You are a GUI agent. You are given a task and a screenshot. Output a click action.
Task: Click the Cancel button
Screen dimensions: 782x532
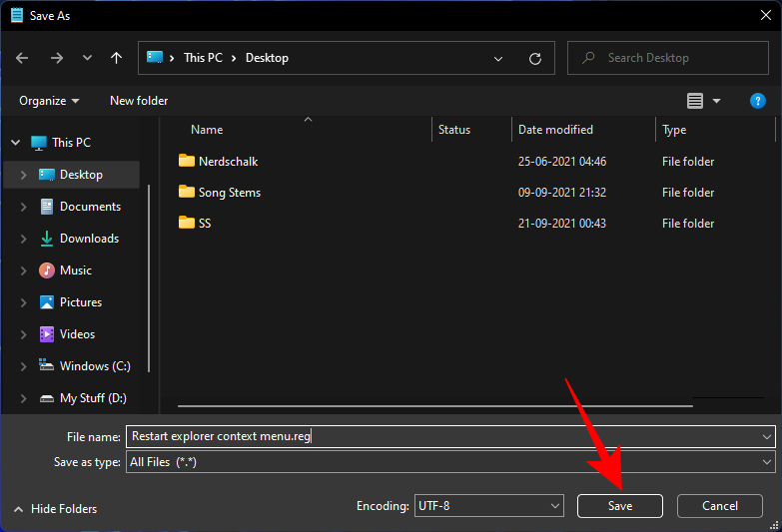(x=720, y=506)
